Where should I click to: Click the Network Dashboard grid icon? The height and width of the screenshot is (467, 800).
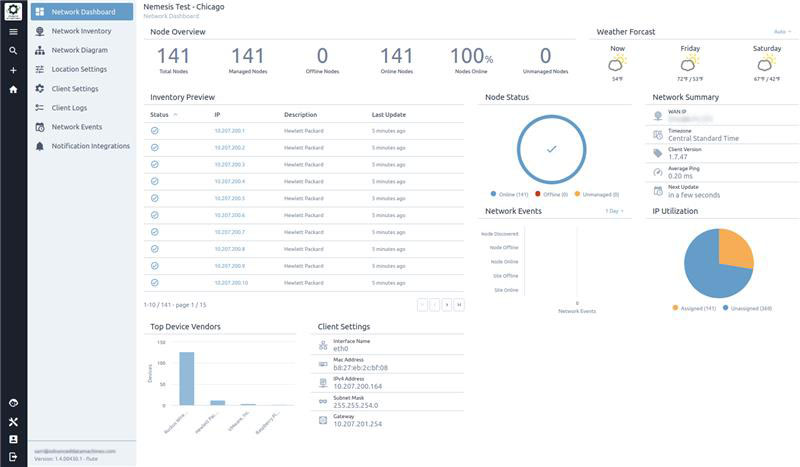40,12
